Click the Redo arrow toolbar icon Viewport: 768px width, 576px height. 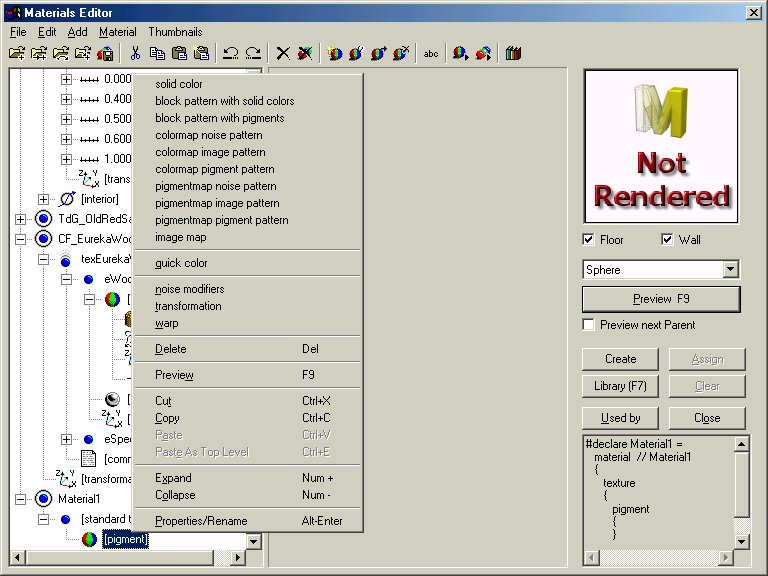tap(253, 53)
